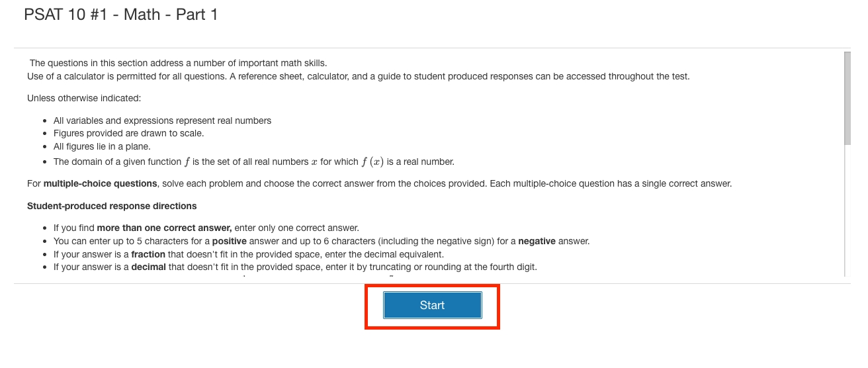Click the bold word "positive"
The width and height of the screenshot is (868, 368).
click(230, 241)
